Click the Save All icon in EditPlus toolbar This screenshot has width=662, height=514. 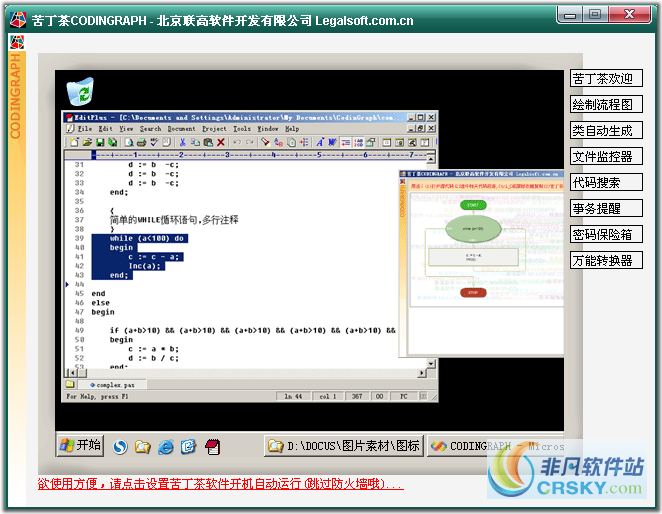tap(112, 142)
